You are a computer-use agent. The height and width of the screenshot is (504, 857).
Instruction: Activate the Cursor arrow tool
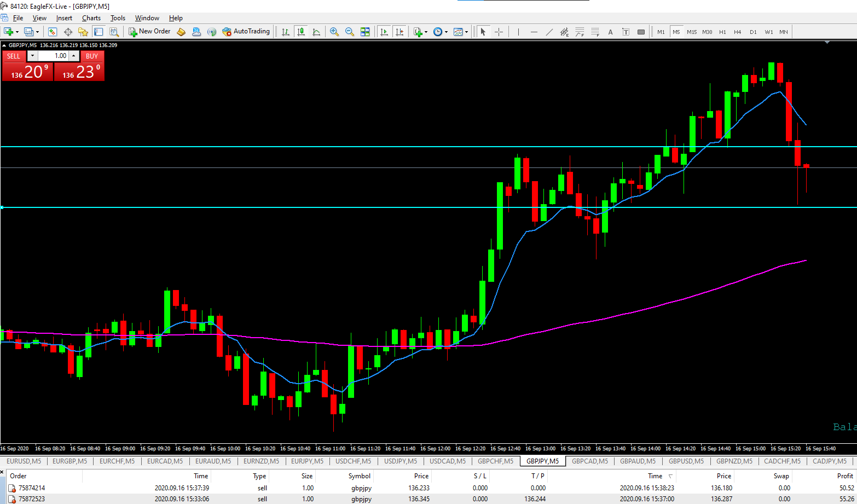pos(483,32)
